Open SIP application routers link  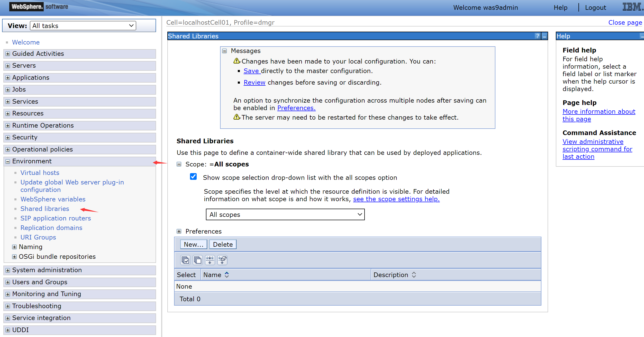[56, 218]
